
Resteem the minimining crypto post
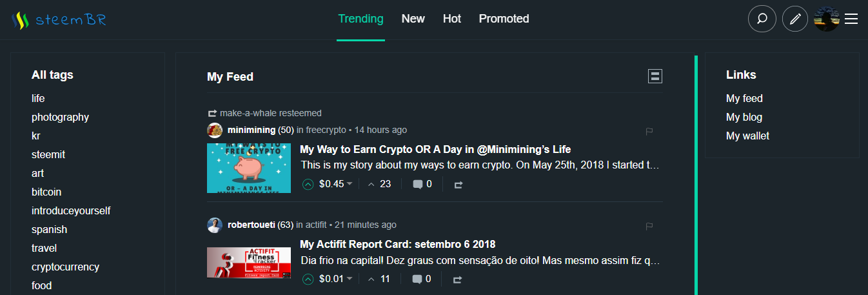click(458, 185)
